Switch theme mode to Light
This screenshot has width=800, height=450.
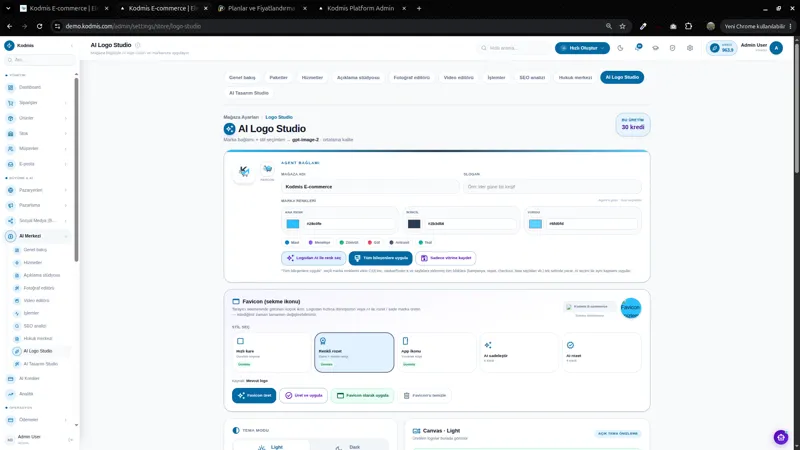271,446
